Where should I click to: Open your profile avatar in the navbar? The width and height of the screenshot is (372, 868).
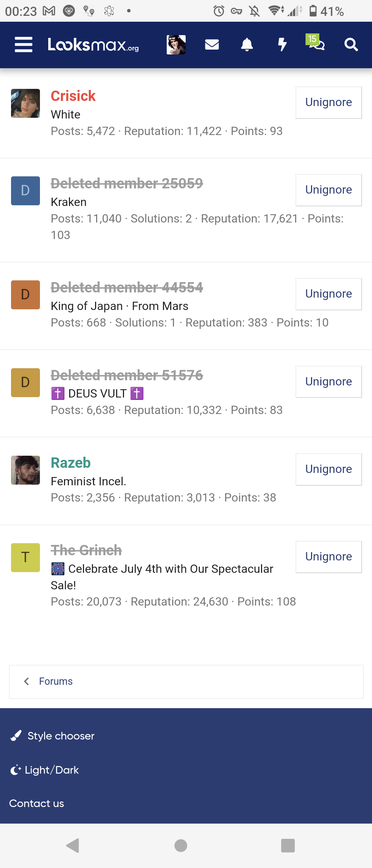point(176,44)
